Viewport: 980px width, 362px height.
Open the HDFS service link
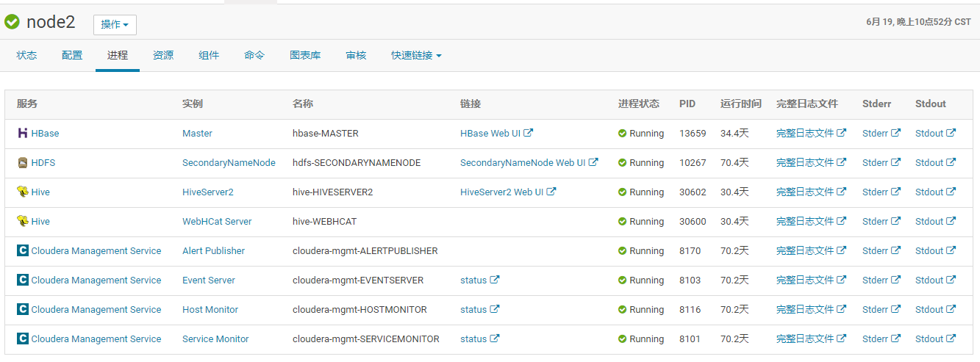point(43,163)
